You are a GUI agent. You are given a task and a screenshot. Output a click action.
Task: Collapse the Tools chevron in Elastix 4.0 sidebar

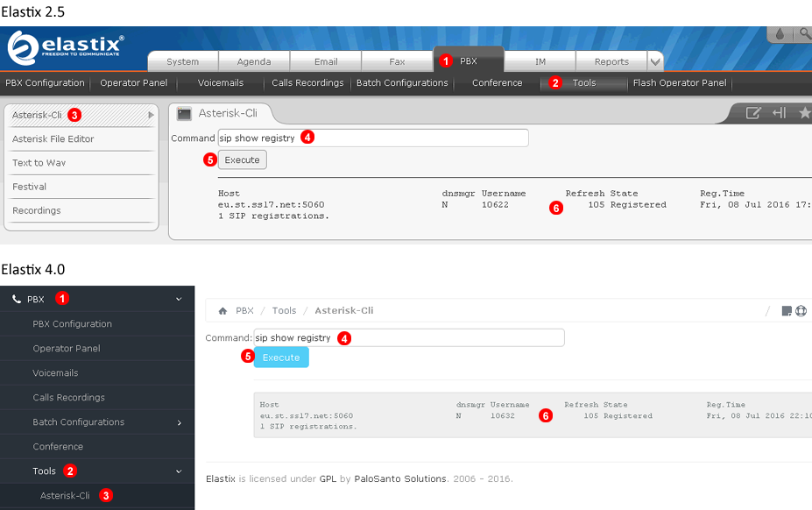pyautogui.click(x=179, y=471)
